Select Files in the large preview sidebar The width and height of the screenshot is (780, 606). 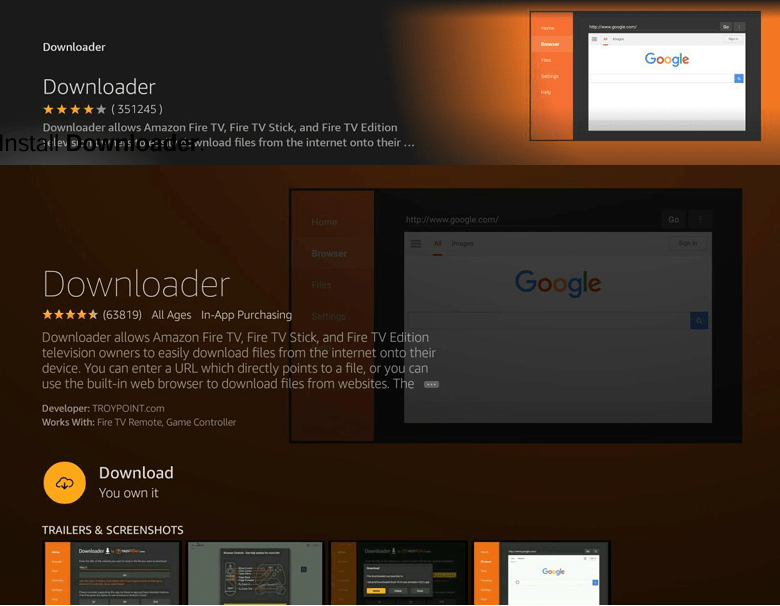[x=321, y=285]
